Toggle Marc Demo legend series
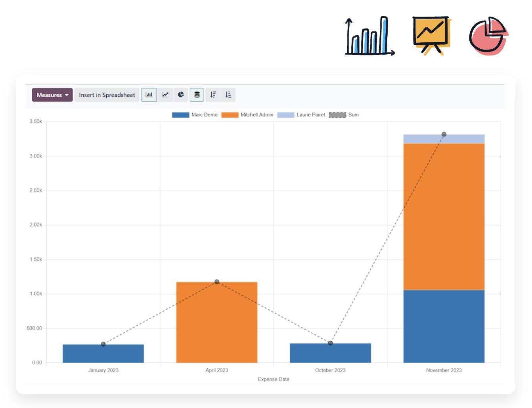The width and height of the screenshot is (532, 408). tap(195, 115)
